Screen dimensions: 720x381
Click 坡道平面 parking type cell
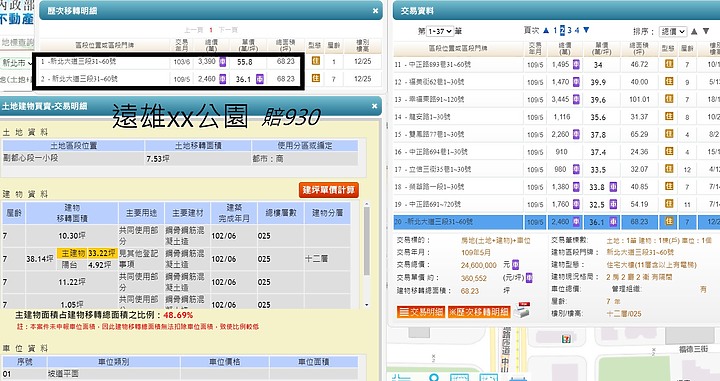[113, 374]
